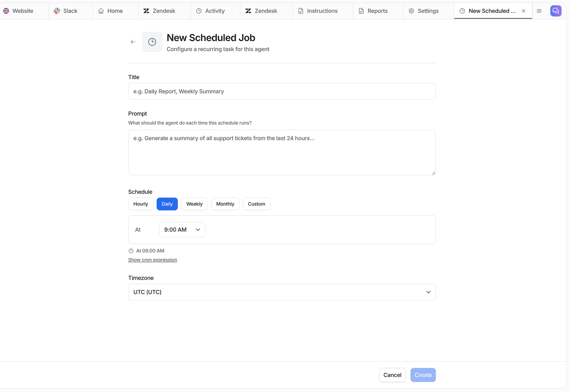Open the chat bubble icon at top right
This screenshot has height=392, width=570.
[x=556, y=11]
